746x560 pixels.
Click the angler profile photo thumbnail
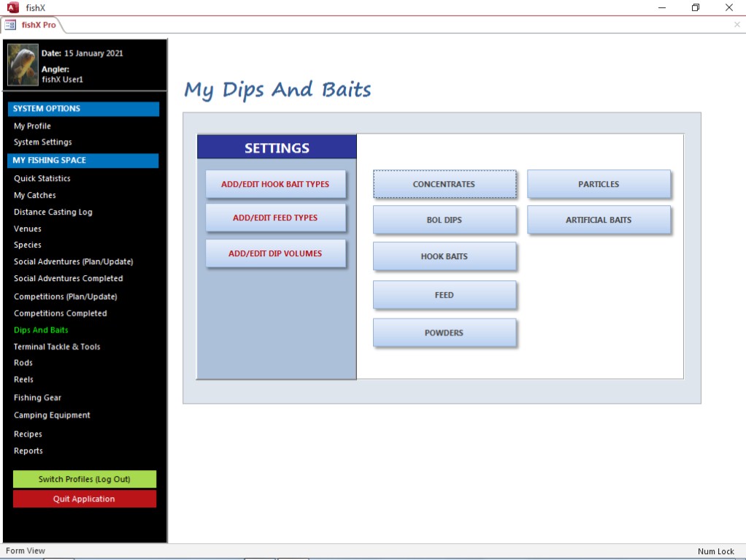(x=23, y=65)
